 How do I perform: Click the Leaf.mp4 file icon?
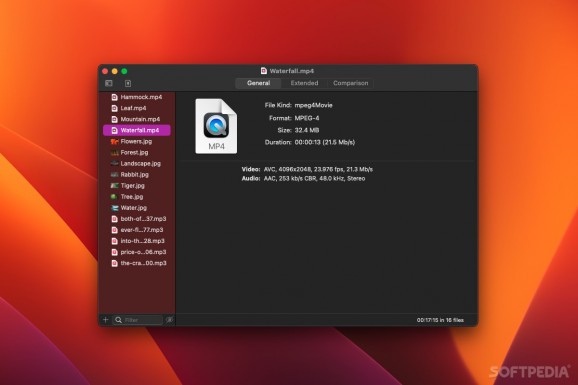114,108
